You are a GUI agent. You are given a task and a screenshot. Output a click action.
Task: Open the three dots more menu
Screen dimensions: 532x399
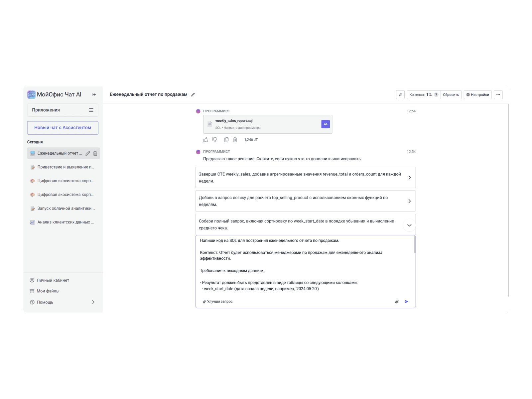point(498,95)
